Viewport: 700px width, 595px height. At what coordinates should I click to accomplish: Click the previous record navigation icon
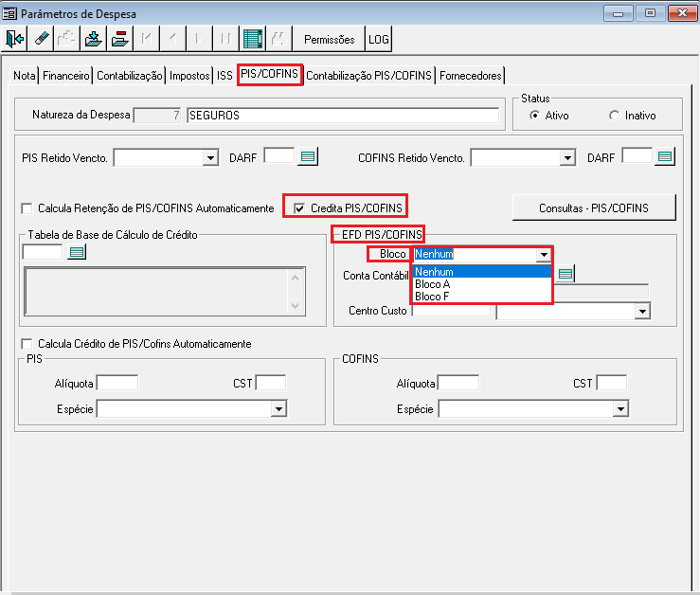coord(172,39)
